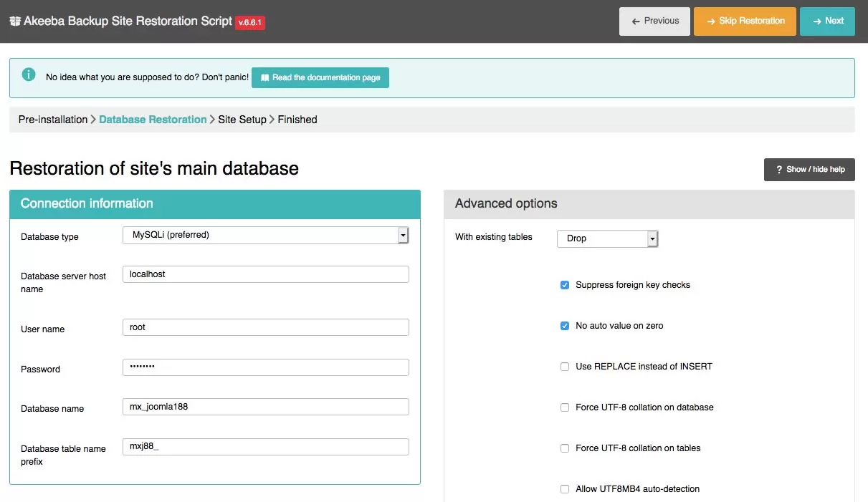Enable Use REPLACE instead of INSERT
The width and height of the screenshot is (868, 502).
click(x=565, y=366)
